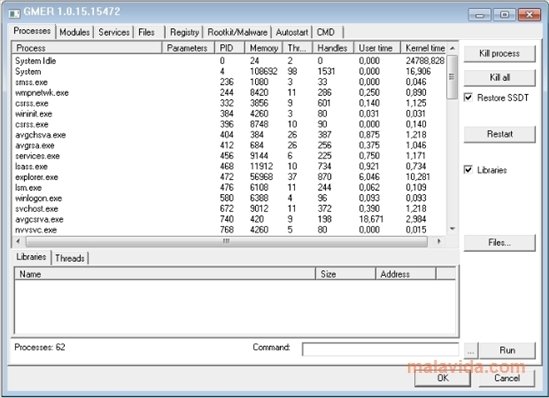Click the Kill all button

[499, 77]
